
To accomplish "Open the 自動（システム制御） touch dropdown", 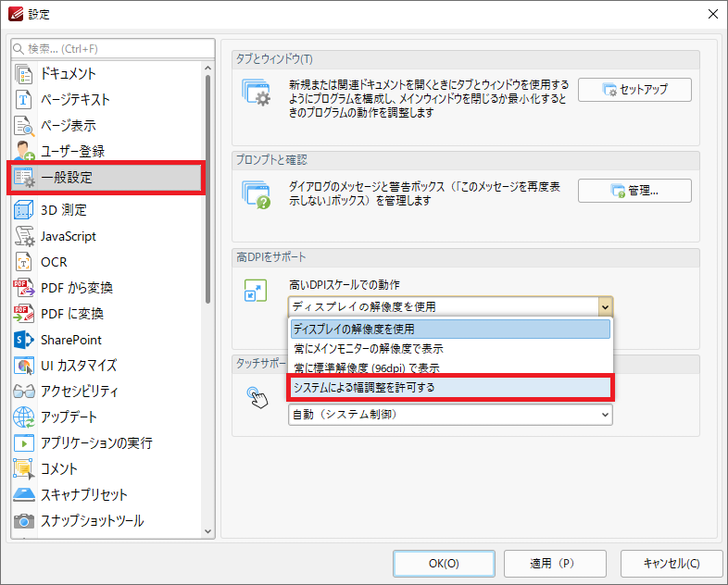I will click(450, 415).
